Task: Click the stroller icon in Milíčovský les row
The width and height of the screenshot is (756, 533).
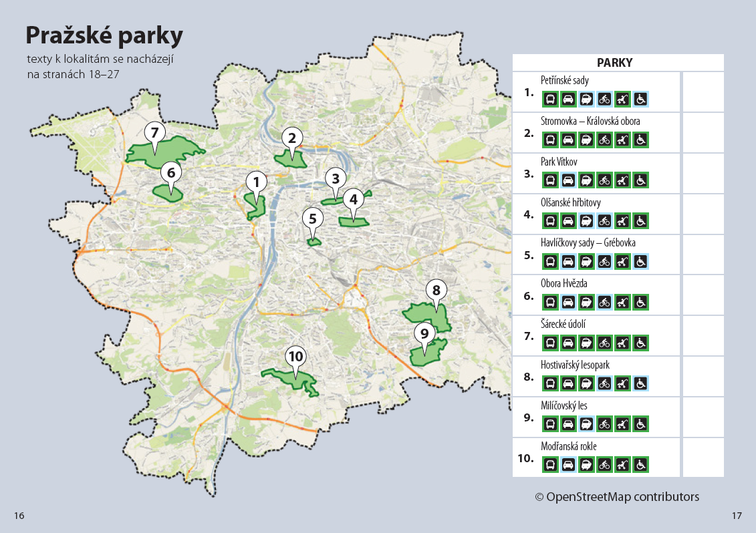Action: point(622,424)
